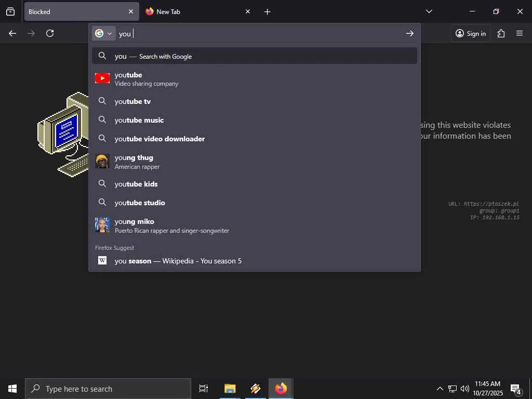Screen dimensions: 532x399
Task: Minimize the Firefox window
Action: coord(472,11)
